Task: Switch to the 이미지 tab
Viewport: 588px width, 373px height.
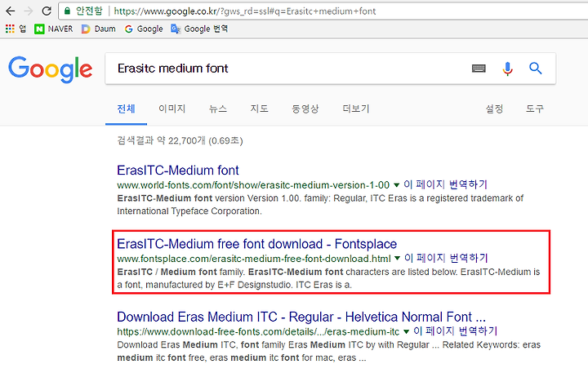Action: [x=172, y=109]
